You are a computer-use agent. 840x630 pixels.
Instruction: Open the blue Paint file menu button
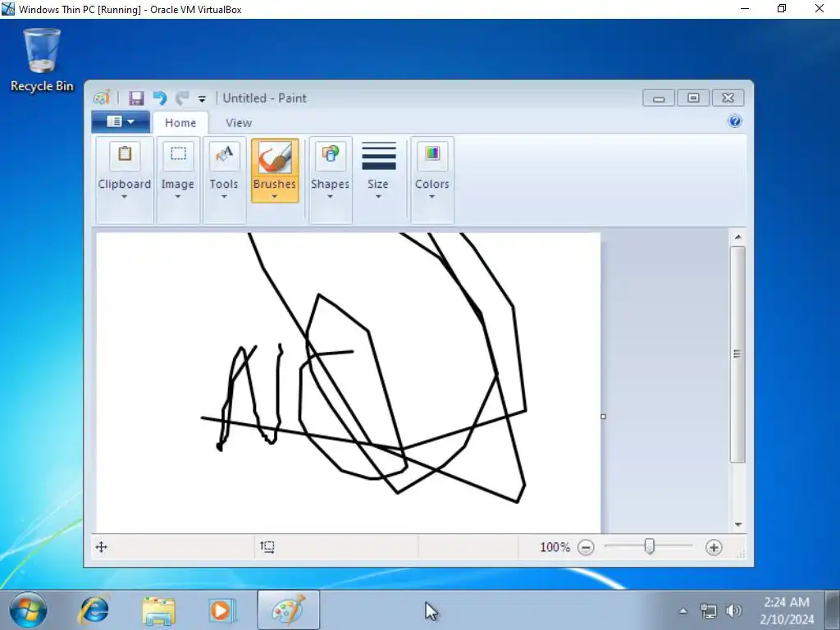tap(121, 121)
